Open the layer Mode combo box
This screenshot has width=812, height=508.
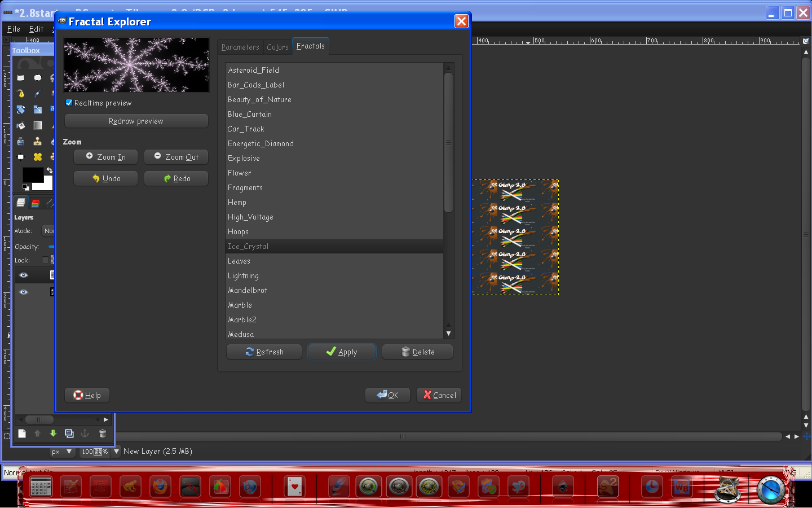pos(48,231)
